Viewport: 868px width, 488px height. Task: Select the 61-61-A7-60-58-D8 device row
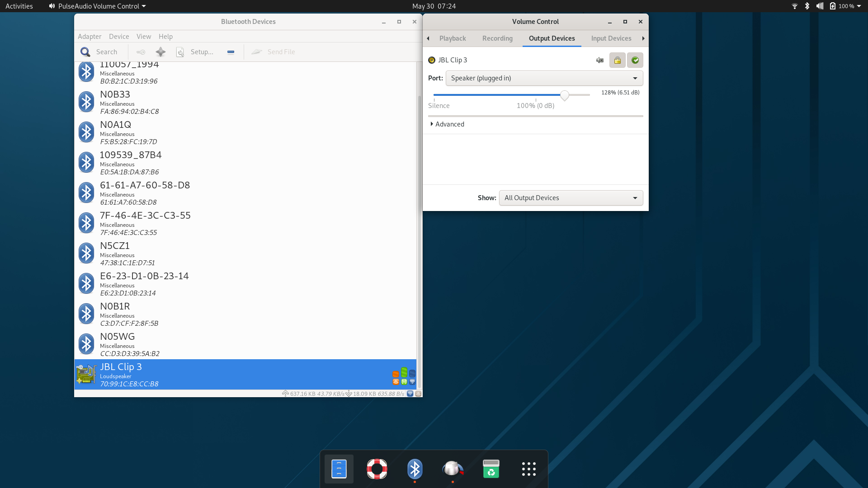coord(245,193)
